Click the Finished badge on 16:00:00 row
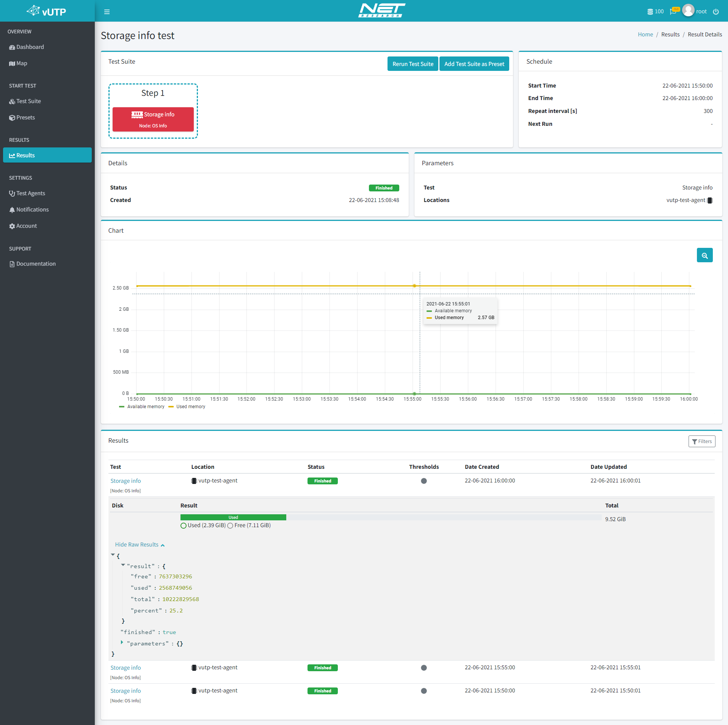Viewport: 728px width, 725px height. [323, 481]
